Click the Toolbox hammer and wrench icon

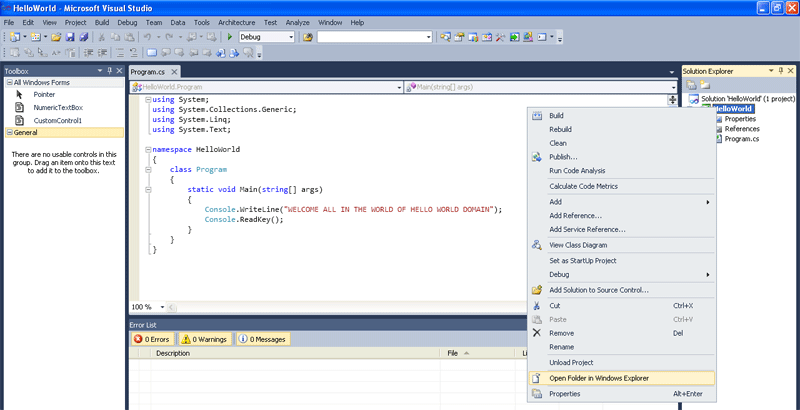point(501,37)
